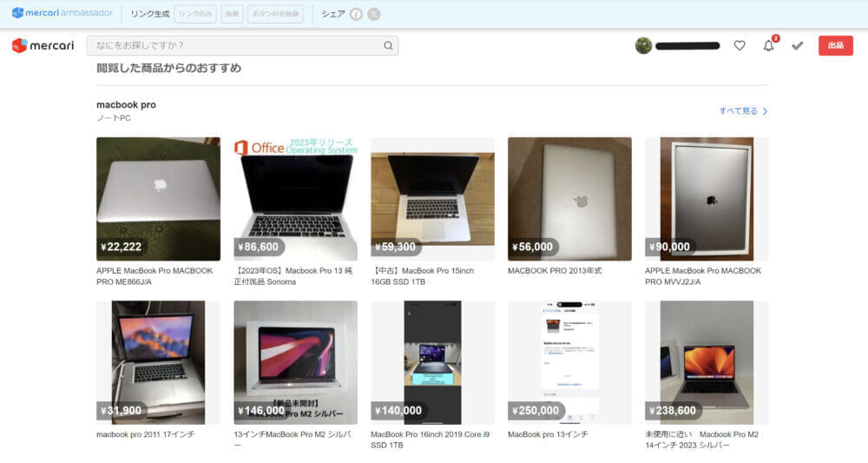Click the ¥22,222 price tag

coord(122,247)
